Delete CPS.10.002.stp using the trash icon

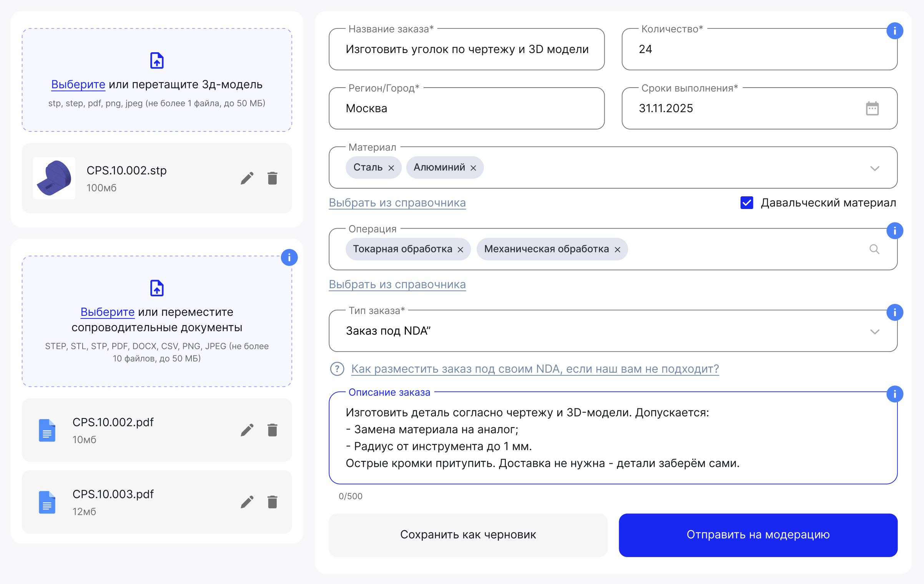[273, 178]
